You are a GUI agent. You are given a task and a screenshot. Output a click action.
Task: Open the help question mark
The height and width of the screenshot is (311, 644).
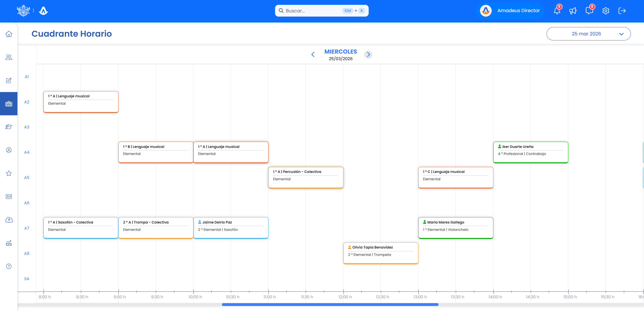coord(9,266)
